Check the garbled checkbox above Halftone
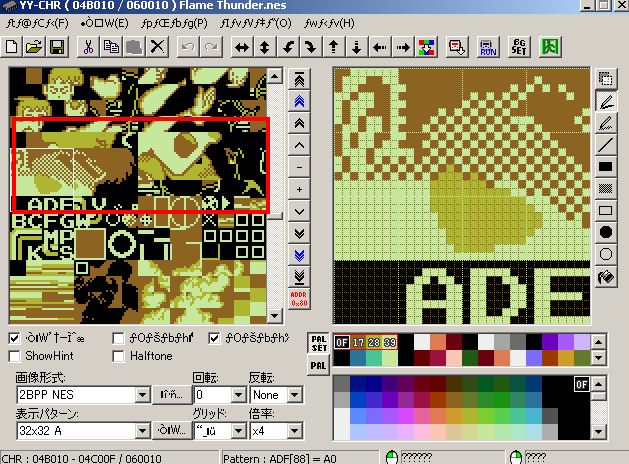 (118, 338)
